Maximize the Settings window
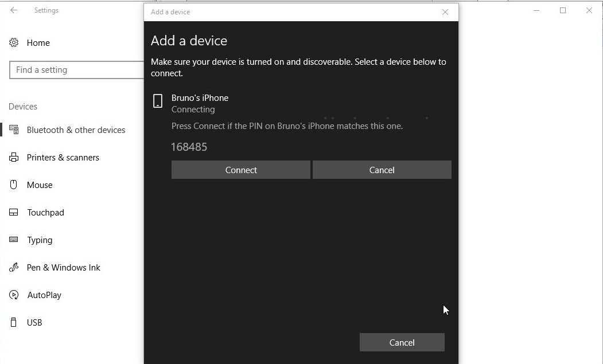 [x=563, y=10]
